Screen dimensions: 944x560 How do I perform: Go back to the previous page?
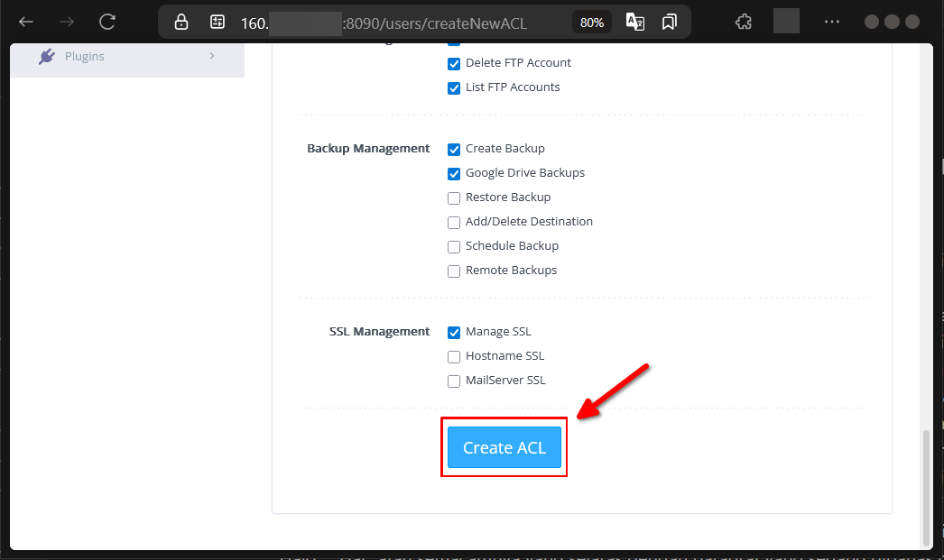click(26, 23)
